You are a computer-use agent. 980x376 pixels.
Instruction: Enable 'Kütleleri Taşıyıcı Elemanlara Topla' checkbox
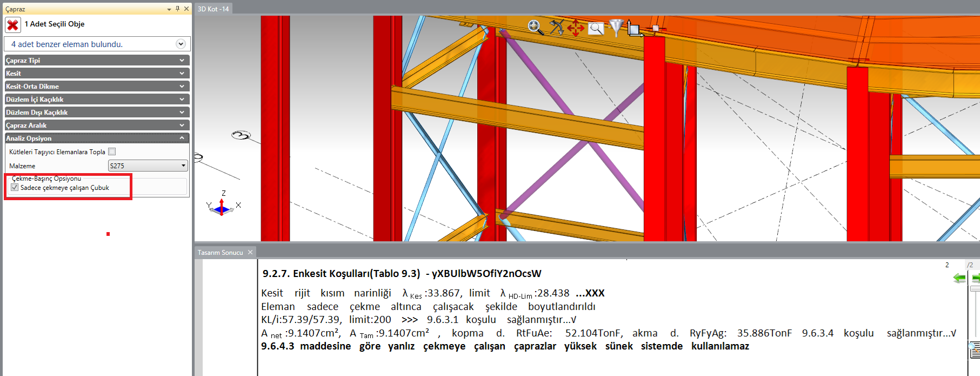(x=112, y=151)
